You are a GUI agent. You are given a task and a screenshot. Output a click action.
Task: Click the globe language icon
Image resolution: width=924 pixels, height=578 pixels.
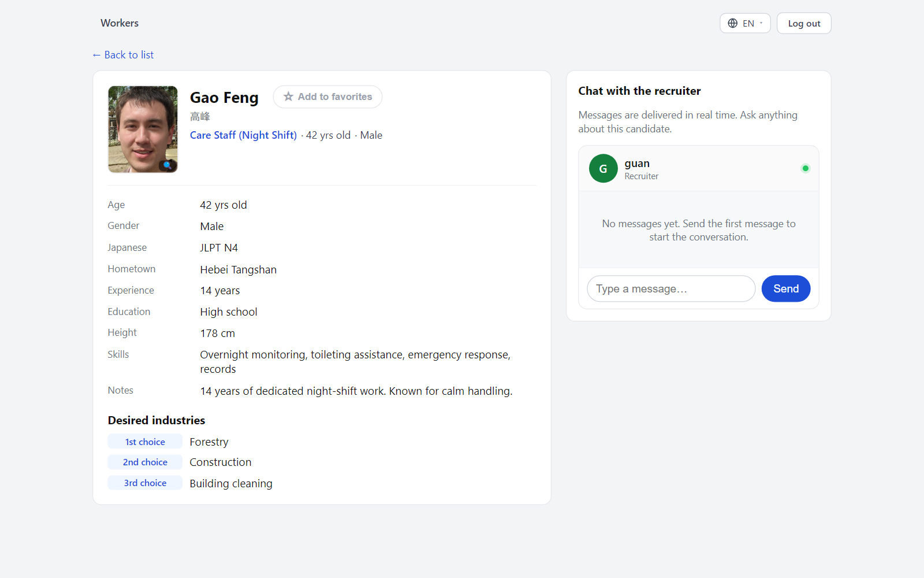[732, 23]
